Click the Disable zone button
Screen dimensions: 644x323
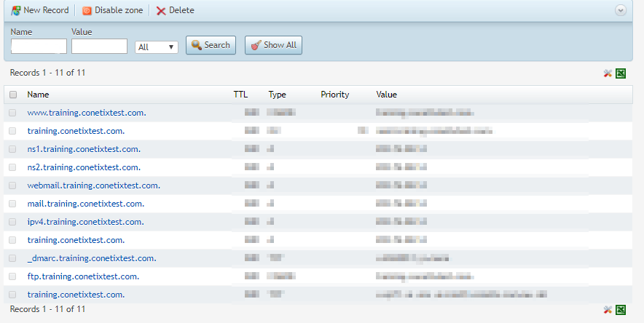pyautogui.click(x=112, y=10)
